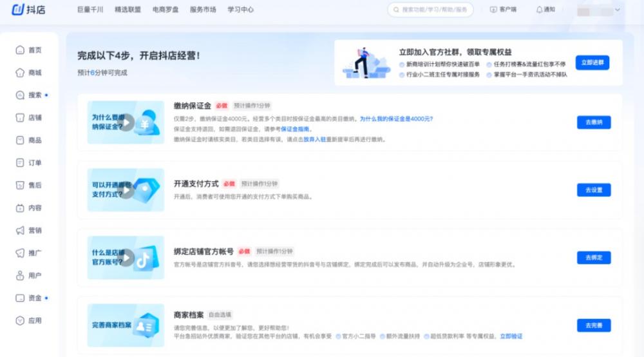Viewport: 644px width, 357px height.
Task: Play the 为什么要缴纳保证金 video thumbnail
Action: click(x=126, y=122)
